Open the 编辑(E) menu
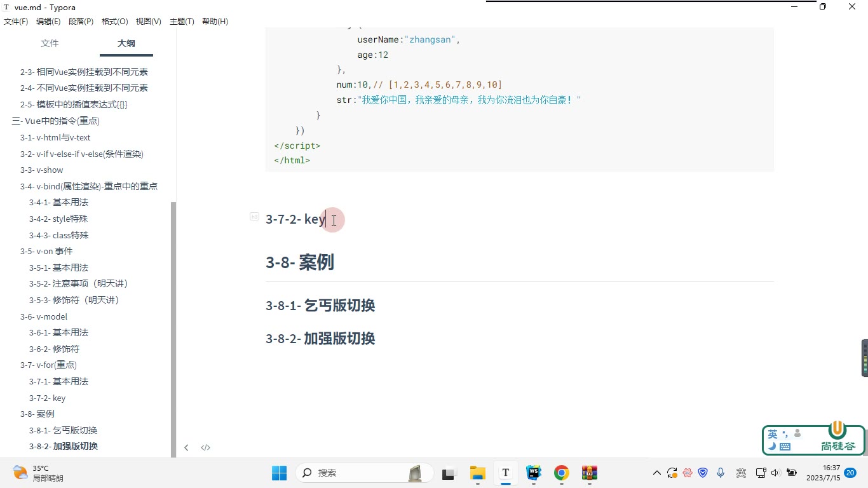 pyautogui.click(x=48, y=22)
